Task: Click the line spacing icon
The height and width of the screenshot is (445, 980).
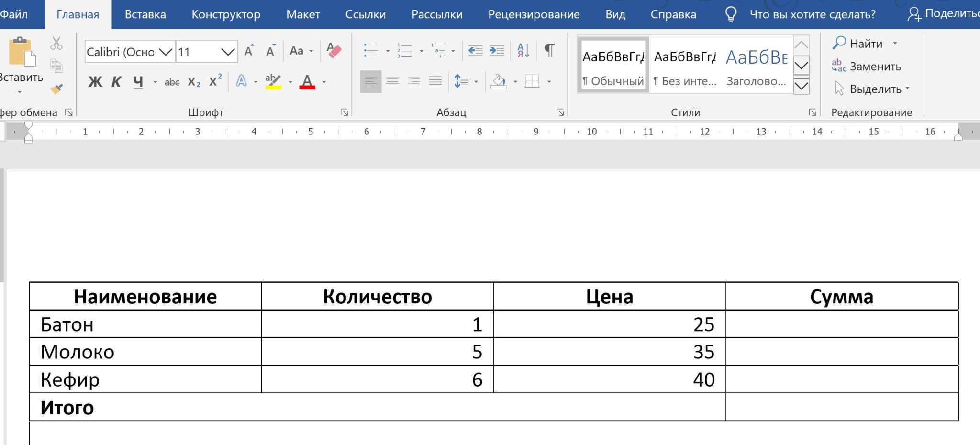Action: 461,81
